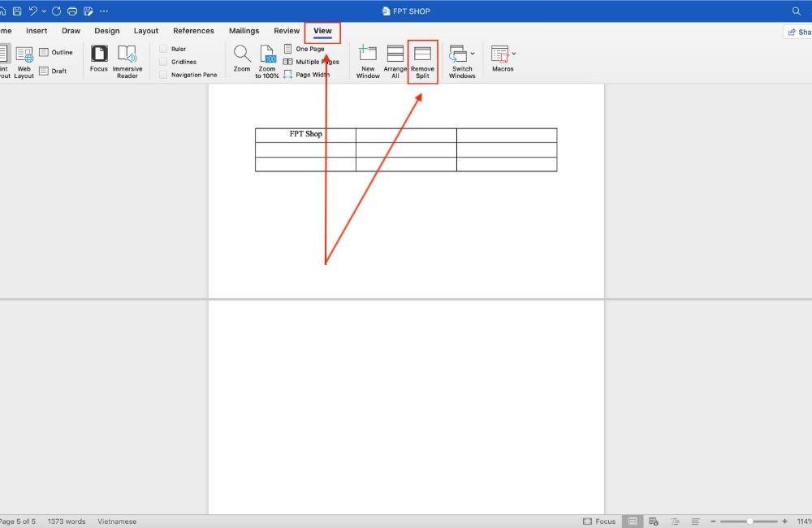812x528 pixels.
Task: Go to the Review tab
Action: point(287,31)
